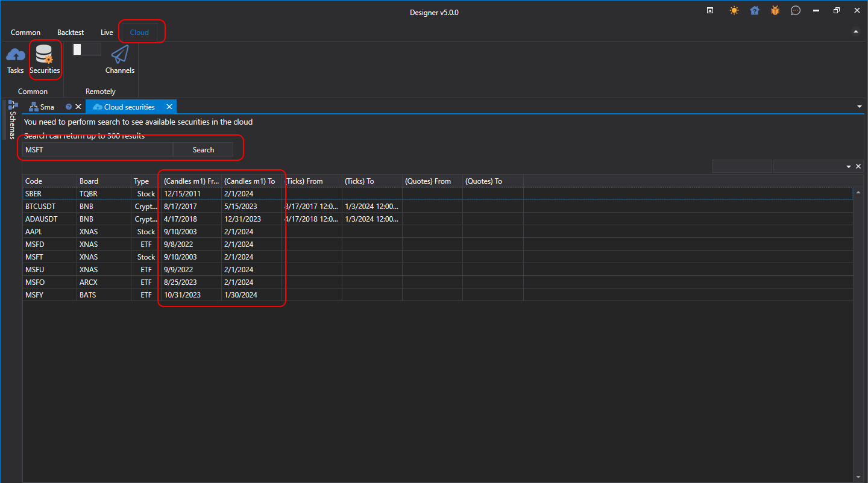Select the MSFY ETF row

[x=438, y=294]
